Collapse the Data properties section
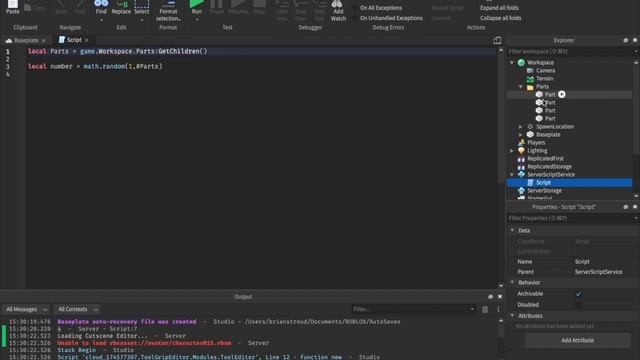 (512, 230)
